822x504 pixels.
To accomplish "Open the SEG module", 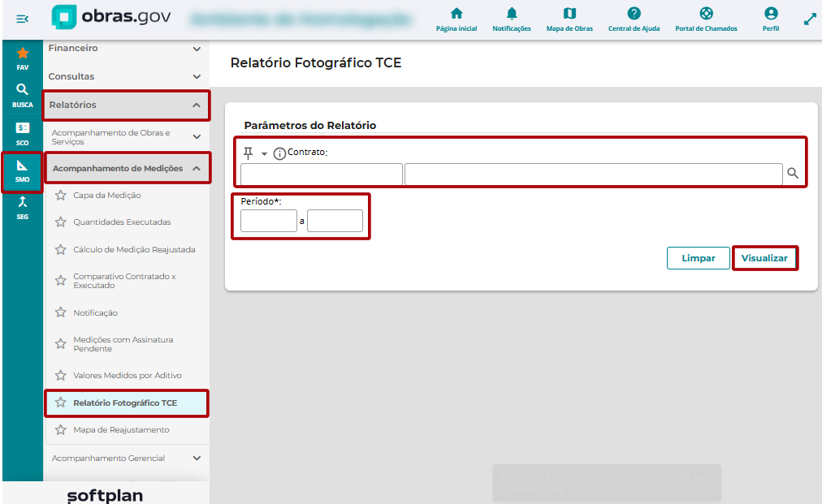I will 23,208.
